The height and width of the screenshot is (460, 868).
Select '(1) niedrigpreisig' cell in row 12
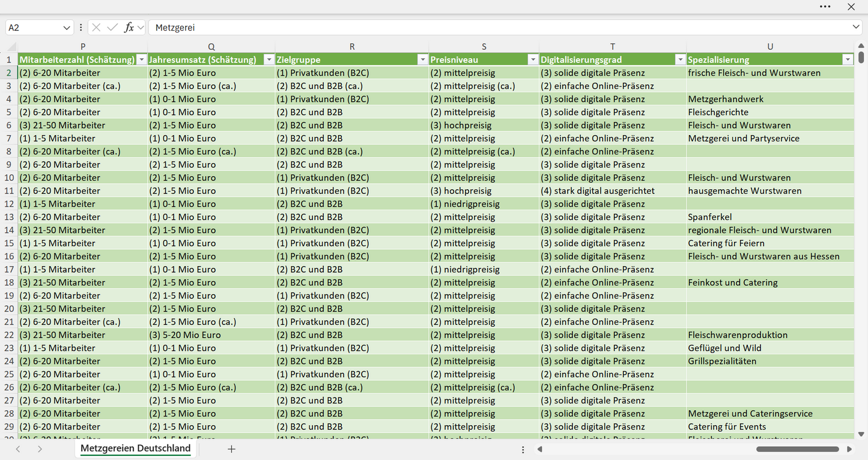click(484, 204)
